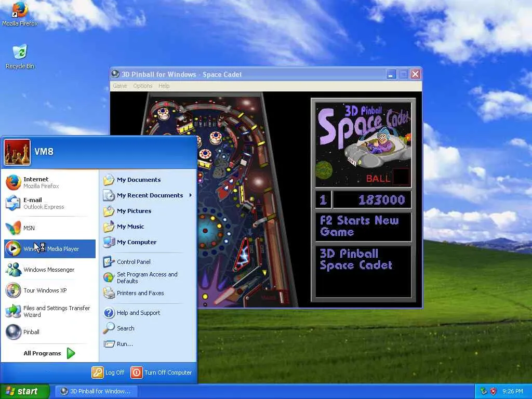
Task: Click the red security shield tray icon
Action: 494,391
